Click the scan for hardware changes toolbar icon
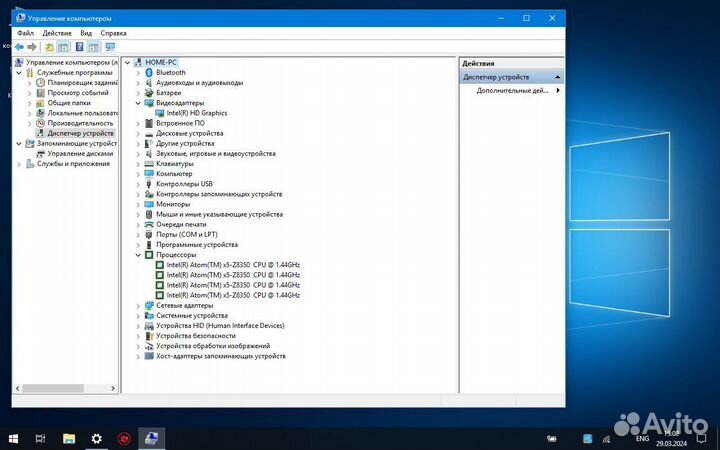720x450 pixels. (110, 46)
